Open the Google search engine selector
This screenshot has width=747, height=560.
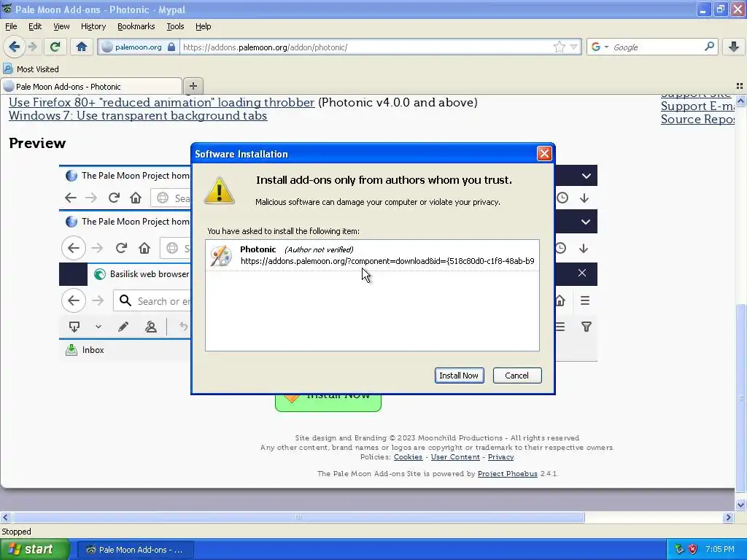tap(600, 47)
